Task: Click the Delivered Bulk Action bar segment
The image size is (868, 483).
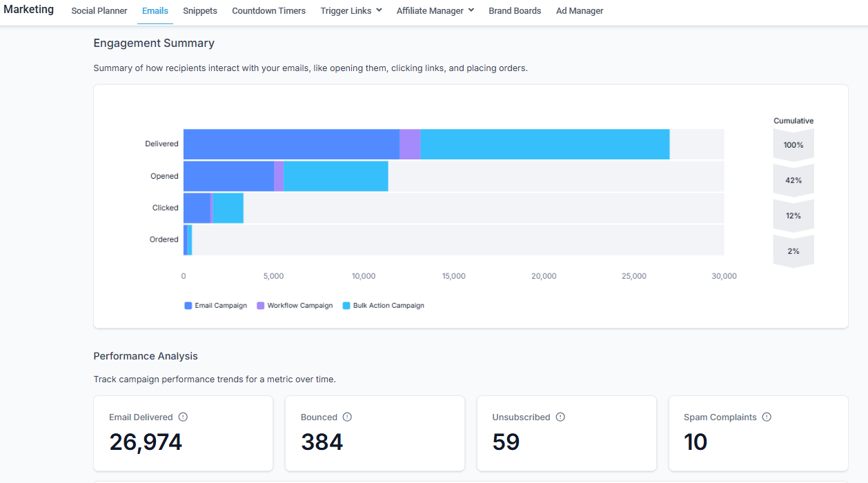Action: coord(545,144)
